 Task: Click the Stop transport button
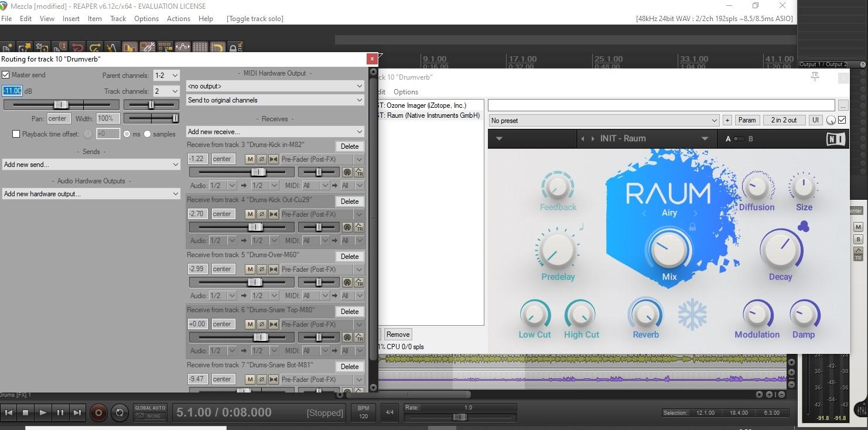26,413
